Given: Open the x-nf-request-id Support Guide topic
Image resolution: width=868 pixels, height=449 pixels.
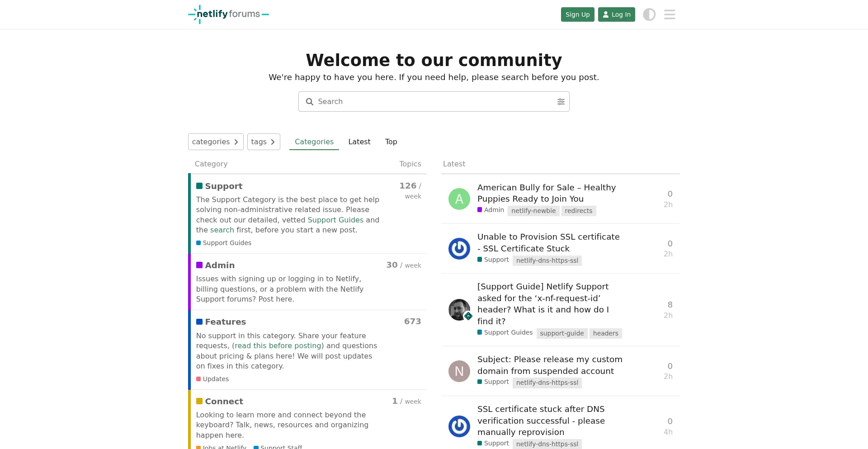Looking at the screenshot, I should point(543,304).
